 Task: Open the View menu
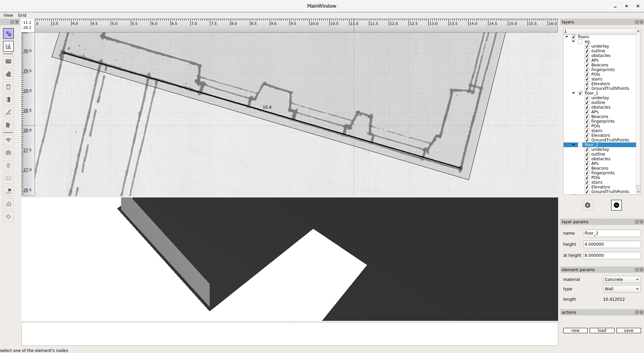(x=8, y=15)
